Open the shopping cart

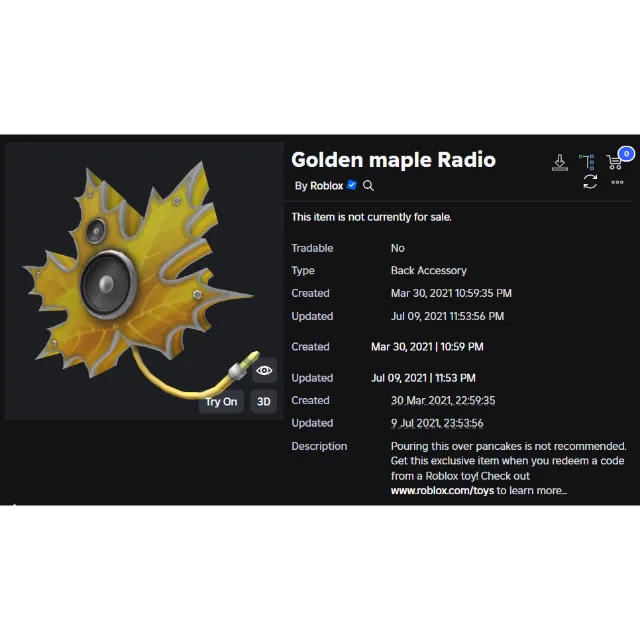614,162
